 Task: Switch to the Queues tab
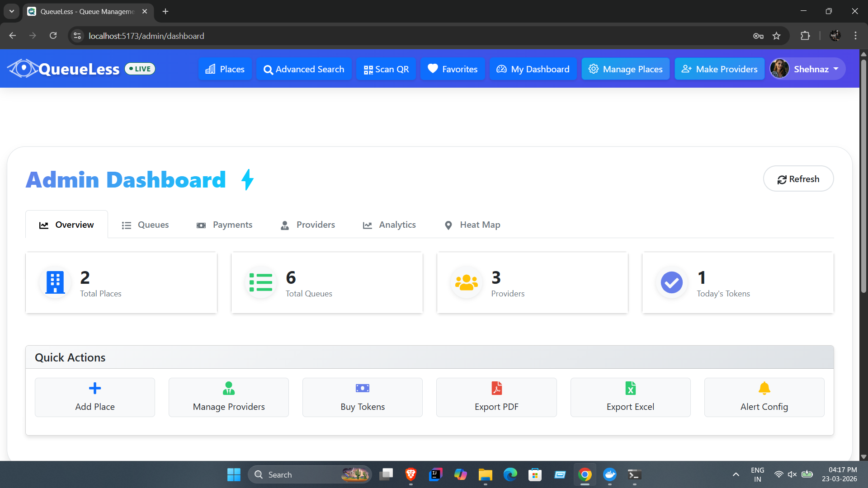click(145, 225)
